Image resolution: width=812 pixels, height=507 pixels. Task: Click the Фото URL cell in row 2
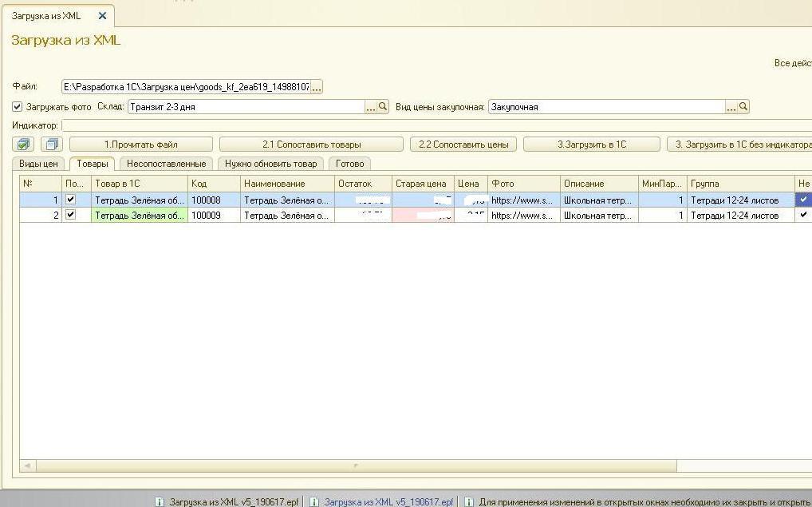point(523,215)
